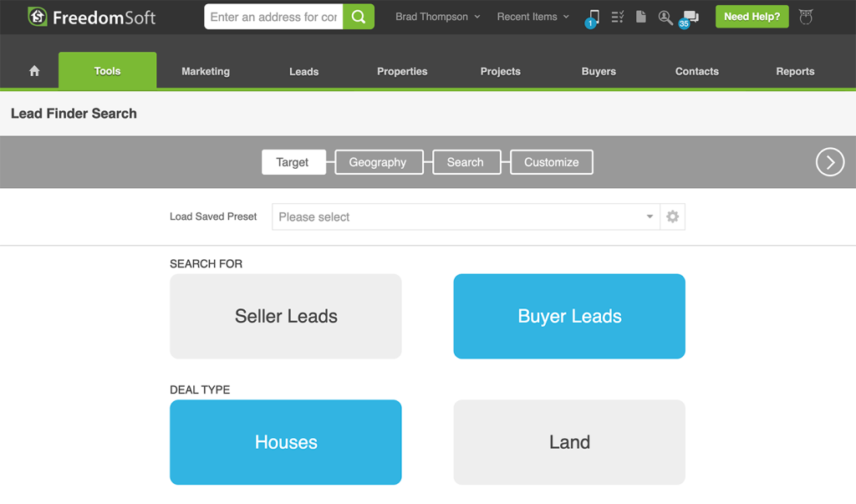Select Buyer Leads search option
The width and height of the screenshot is (856, 504).
[569, 316]
